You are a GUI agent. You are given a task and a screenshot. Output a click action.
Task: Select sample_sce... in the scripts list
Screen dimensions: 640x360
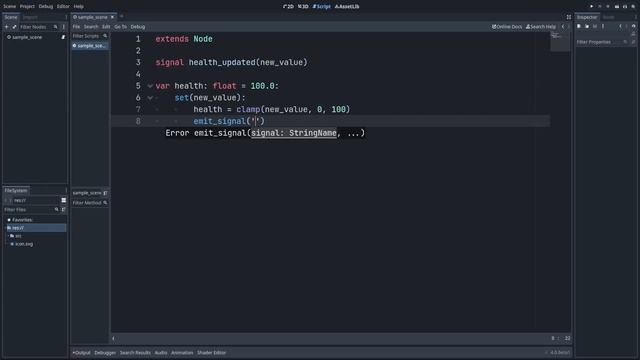pyautogui.click(x=89, y=46)
